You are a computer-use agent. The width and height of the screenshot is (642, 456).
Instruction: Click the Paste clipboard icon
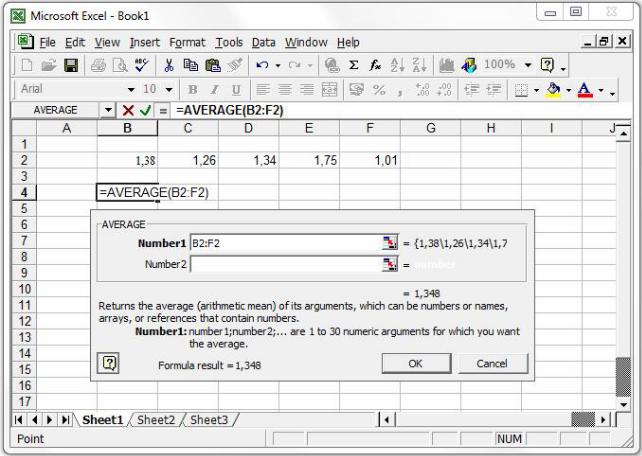tap(212, 65)
